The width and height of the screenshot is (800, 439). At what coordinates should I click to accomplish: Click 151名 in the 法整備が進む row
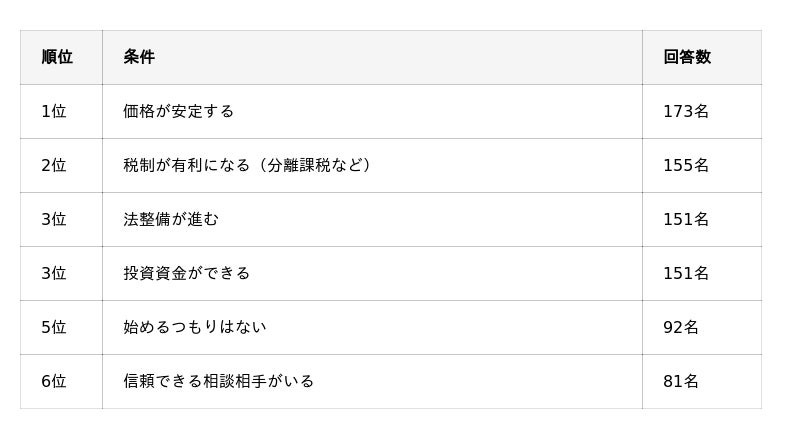click(x=686, y=219)
